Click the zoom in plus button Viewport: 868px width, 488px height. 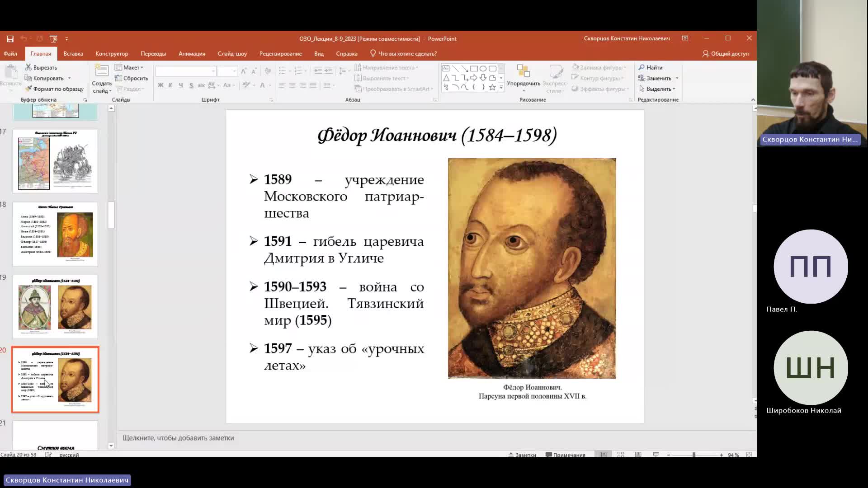tap(721, 455)
